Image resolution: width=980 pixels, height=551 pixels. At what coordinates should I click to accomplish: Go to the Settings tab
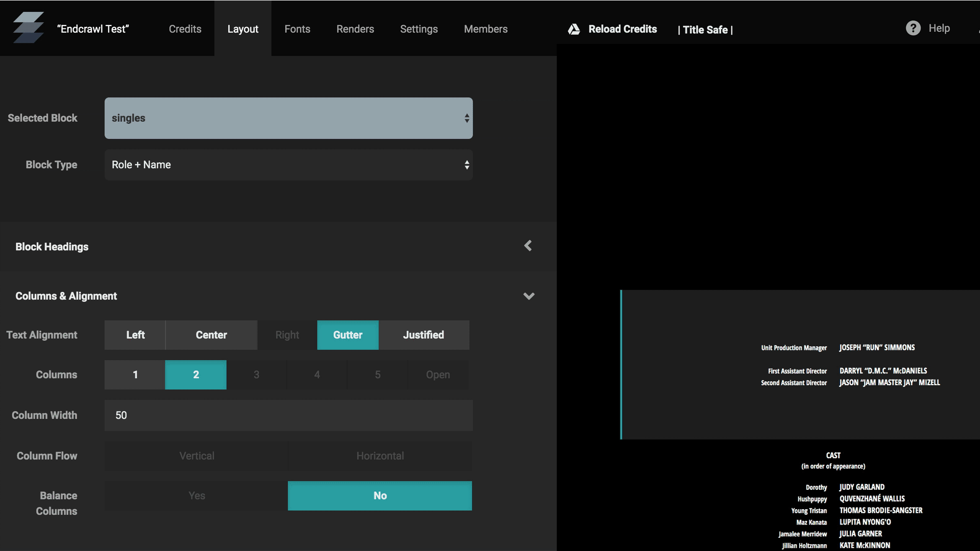pyautogui.click(x=419, y=29)
